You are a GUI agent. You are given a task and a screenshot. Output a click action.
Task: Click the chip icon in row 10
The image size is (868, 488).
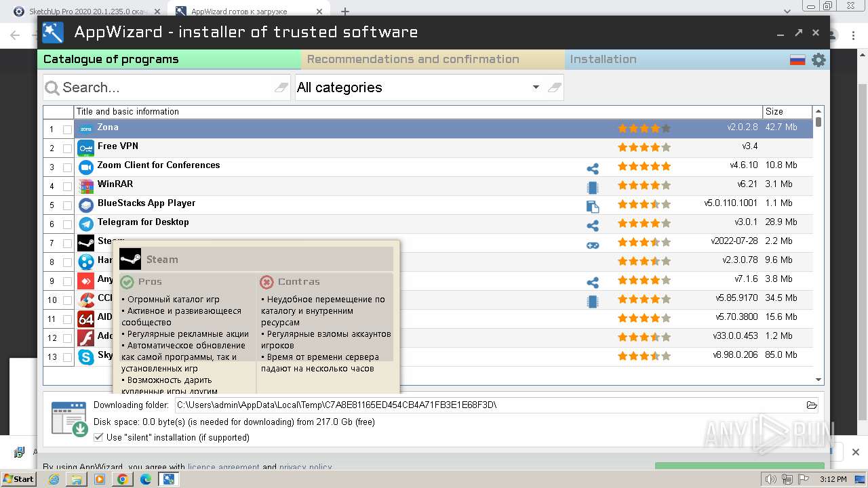point(593,302)
